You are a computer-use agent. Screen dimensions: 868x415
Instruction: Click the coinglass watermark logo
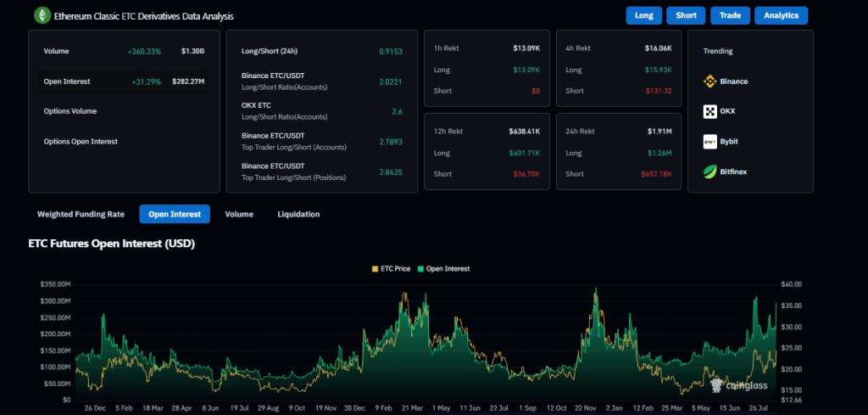[739, 384]
